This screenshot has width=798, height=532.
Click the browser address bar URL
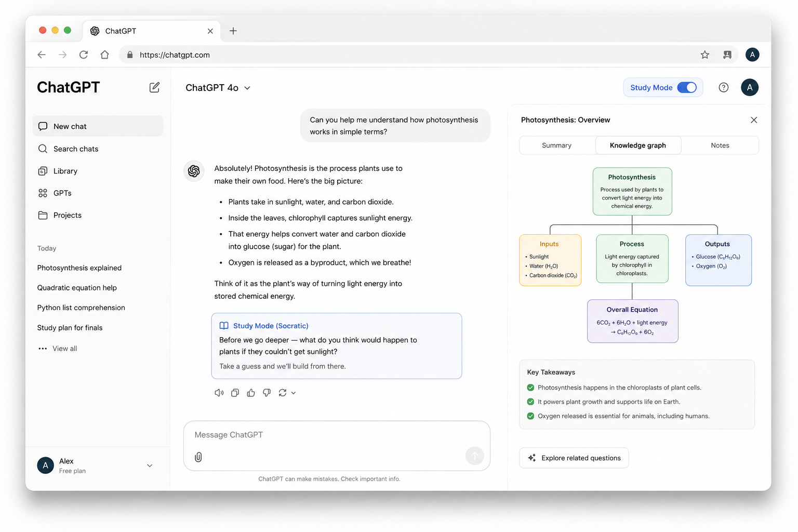(175, 55)
